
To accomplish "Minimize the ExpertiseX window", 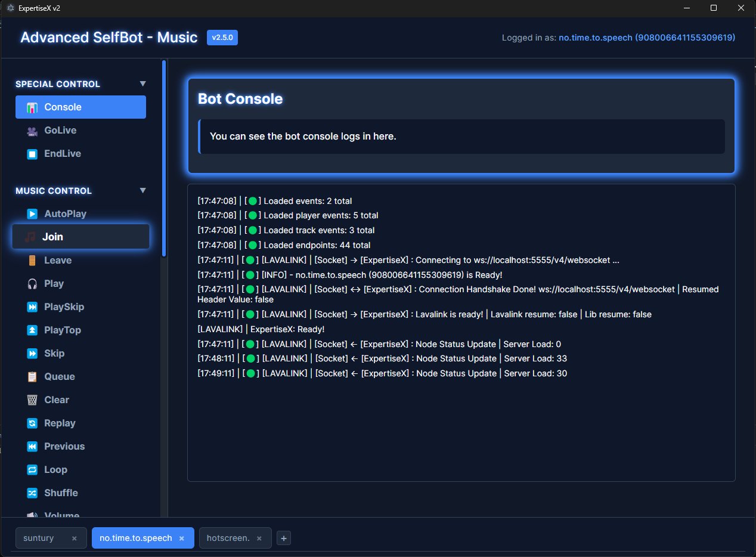I will click(x=687, y=8).
